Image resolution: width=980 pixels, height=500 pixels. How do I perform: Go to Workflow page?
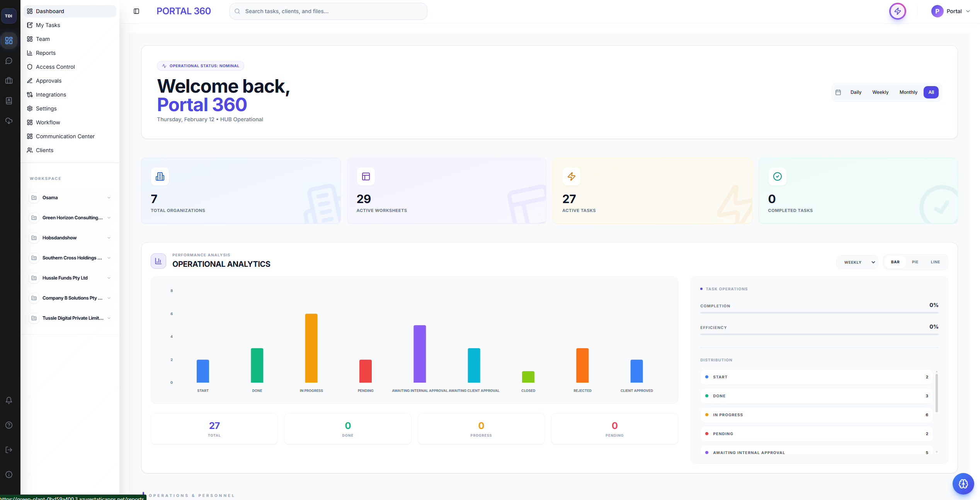point(70,122)
